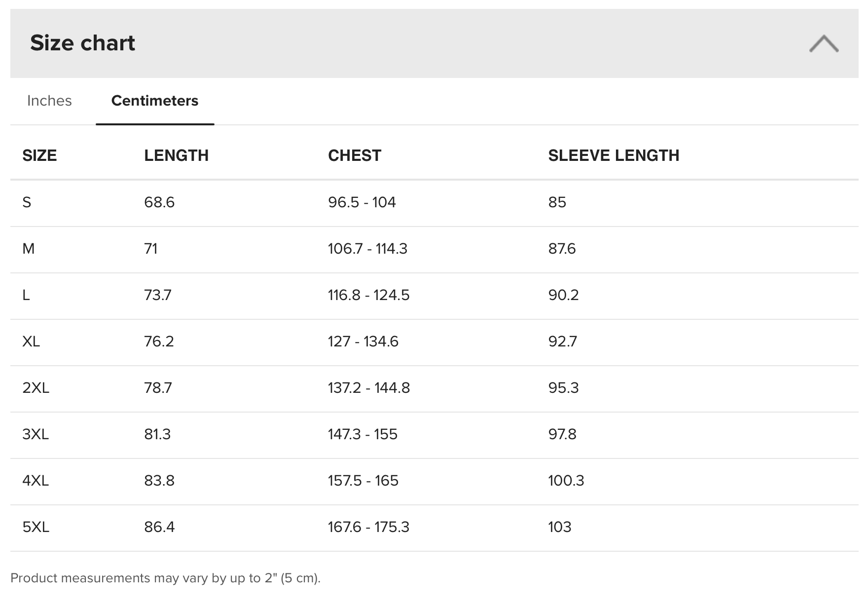Click the 83.8 length value for 4XL
Viewport: 868px width, 607px height.
159,481
